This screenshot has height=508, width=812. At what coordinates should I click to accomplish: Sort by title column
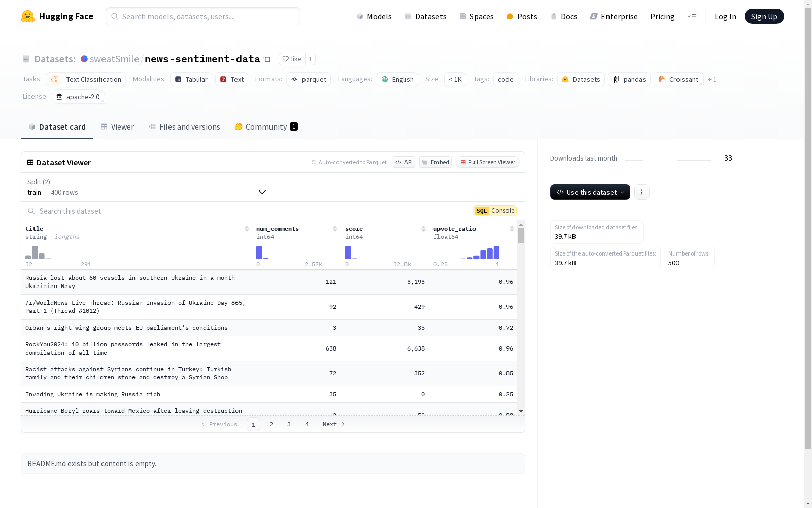[247, 229]
